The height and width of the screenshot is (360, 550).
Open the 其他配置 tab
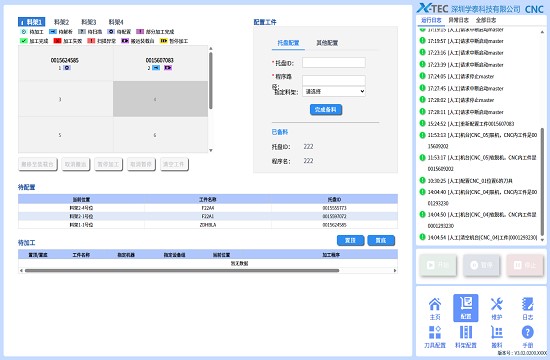(x=327, y=43)
